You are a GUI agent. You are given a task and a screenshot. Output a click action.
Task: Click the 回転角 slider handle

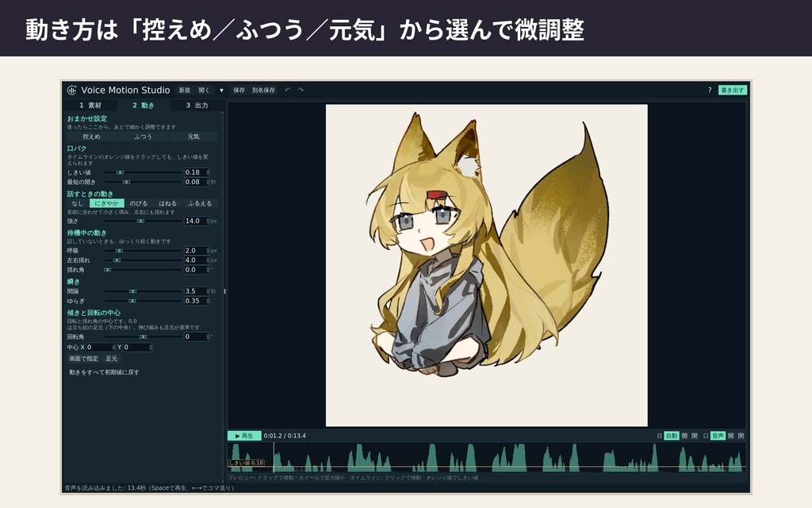point(144,337)
